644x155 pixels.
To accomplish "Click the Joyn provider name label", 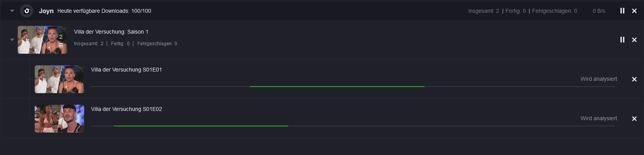I will pos(46,11).
